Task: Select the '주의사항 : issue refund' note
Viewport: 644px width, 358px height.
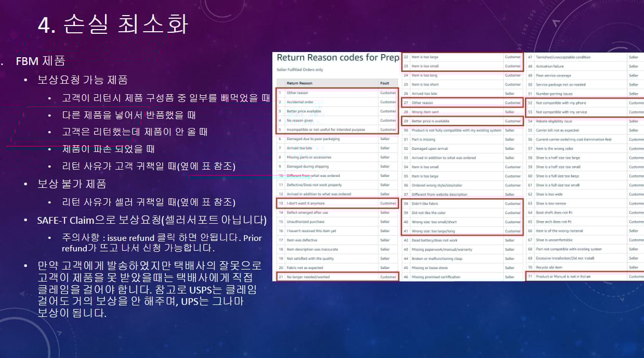Action: 162,243
